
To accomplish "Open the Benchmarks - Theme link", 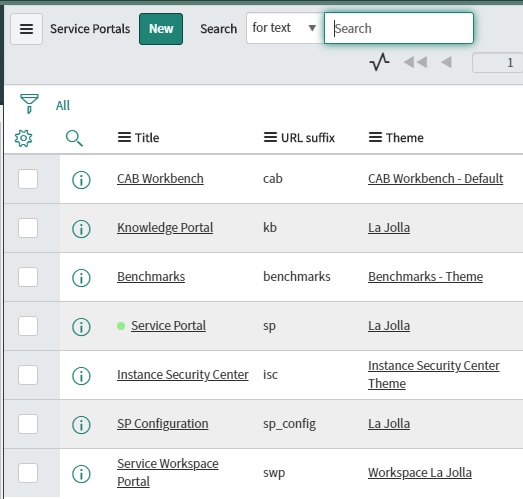I will click(x=426, y=277).
